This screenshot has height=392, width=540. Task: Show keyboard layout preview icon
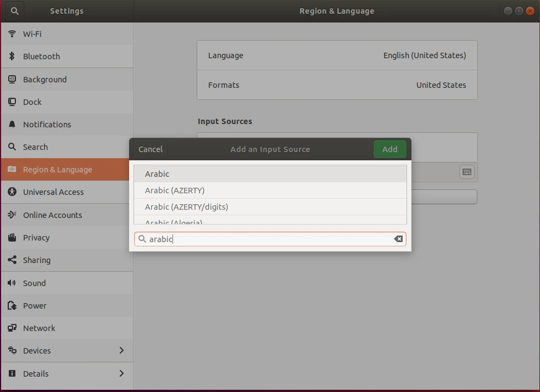pos(466,172)
